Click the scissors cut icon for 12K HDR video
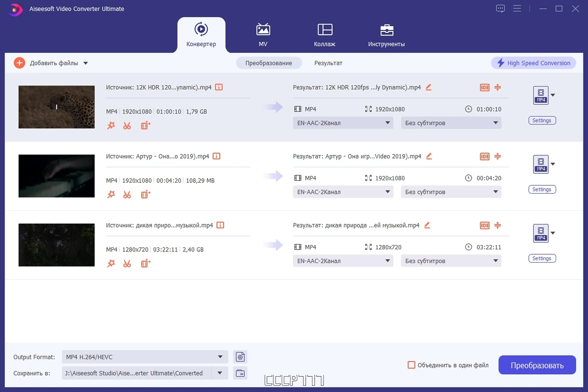This screenshot has height=392, width=588. coord(127,125)
